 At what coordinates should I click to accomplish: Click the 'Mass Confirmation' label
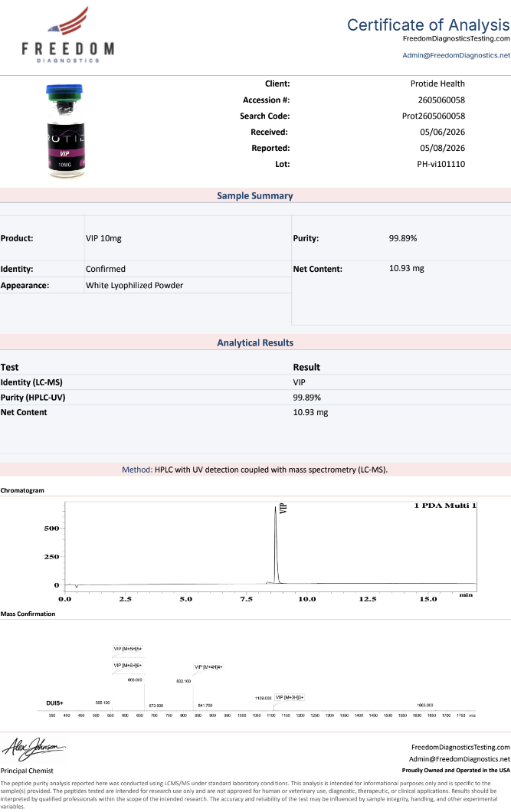[x=28, y=614]
